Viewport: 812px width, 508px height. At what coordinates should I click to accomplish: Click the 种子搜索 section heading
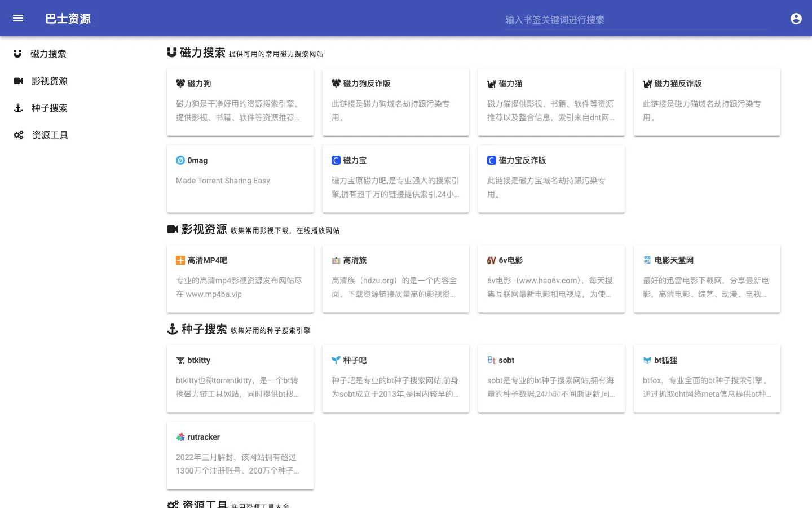tap(204, 329)
